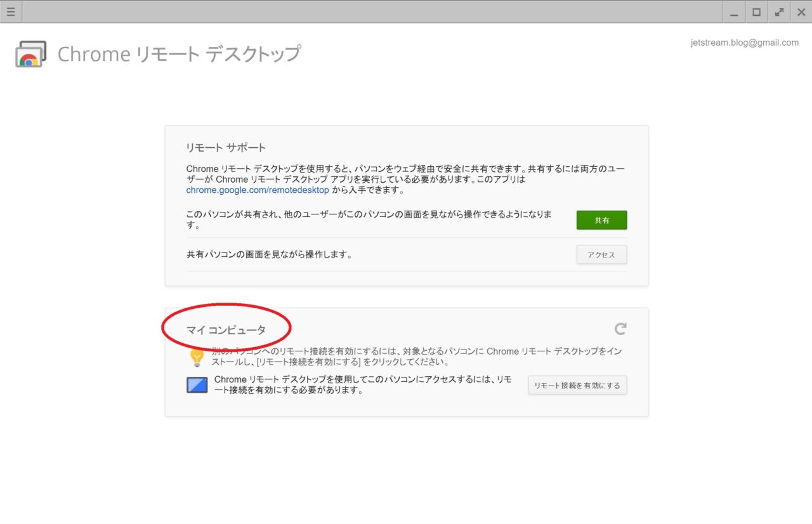Maximize the Chrome Remote Desktop window
The height and width of the screenshot is (524, 812).
coord(756,12)
